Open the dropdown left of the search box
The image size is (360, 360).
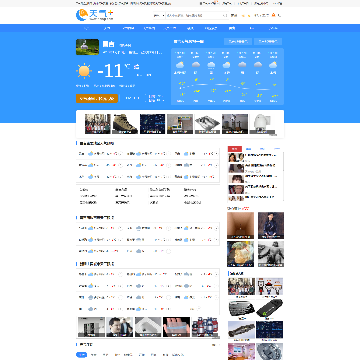point(159,15)
